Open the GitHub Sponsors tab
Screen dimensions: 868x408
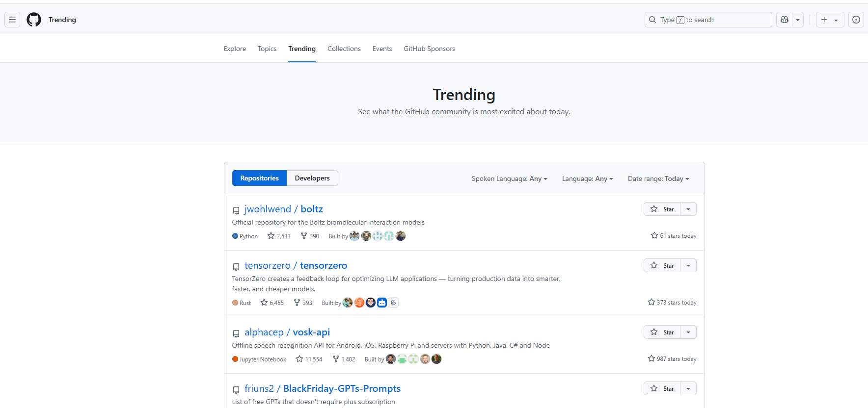click(x=429, y=49)
